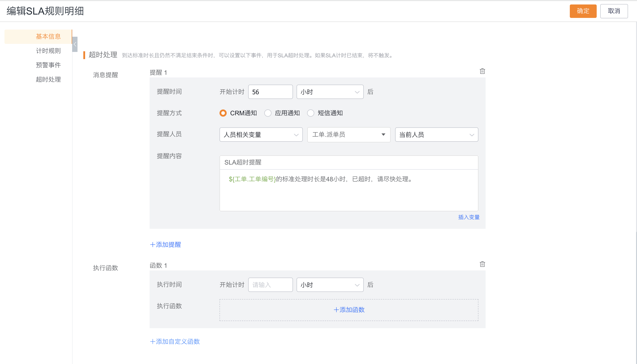Go to 预警事件 section
Screen dimensions: 637x364
point(48,65)
